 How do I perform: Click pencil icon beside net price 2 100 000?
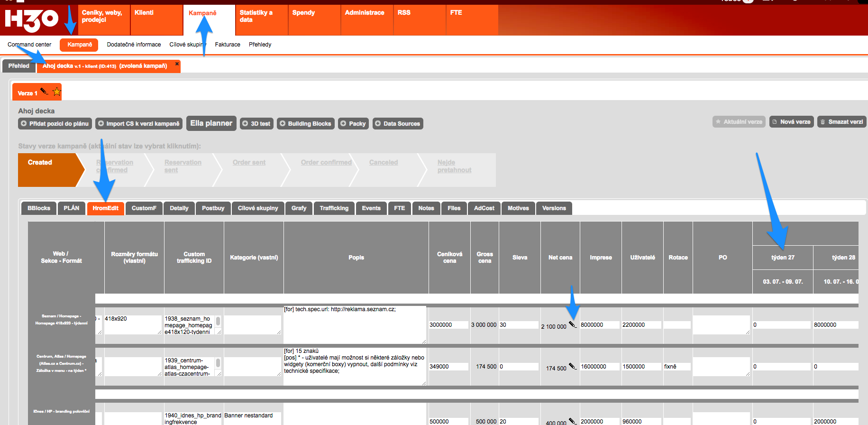tap(573, 325)
